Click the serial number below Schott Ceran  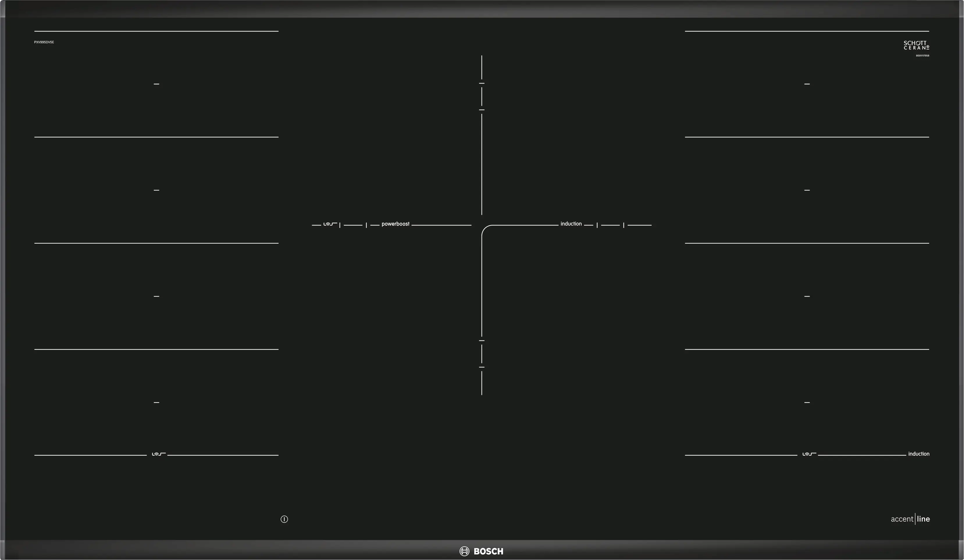922,56
